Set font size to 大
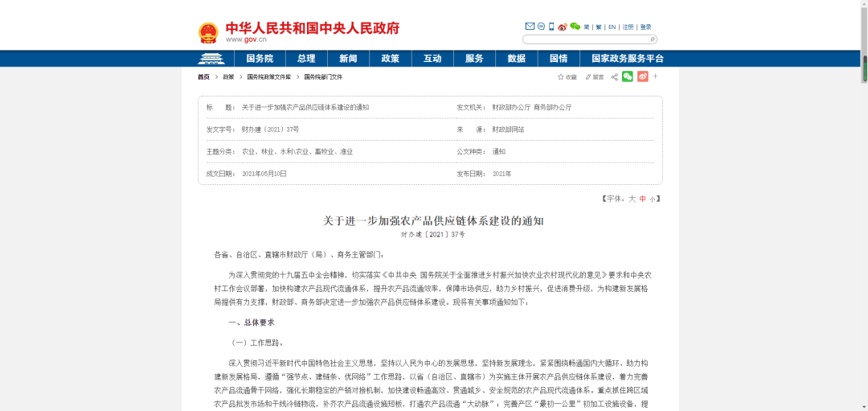The width and height of the screenshot is (868, 411). [x=632, y=198]
